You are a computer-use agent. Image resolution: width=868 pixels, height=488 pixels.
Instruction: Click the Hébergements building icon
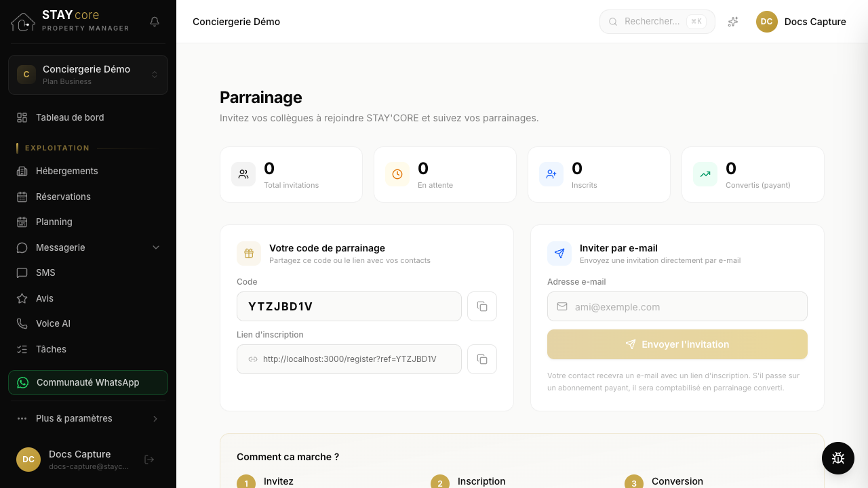click(22, 171)
